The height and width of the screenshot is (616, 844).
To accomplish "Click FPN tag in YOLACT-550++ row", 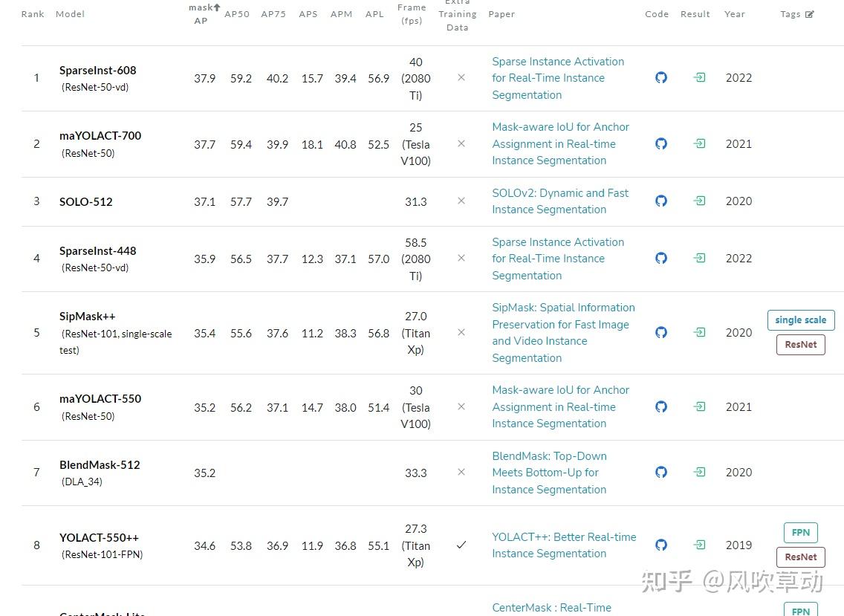I will [x=800, y=533].
